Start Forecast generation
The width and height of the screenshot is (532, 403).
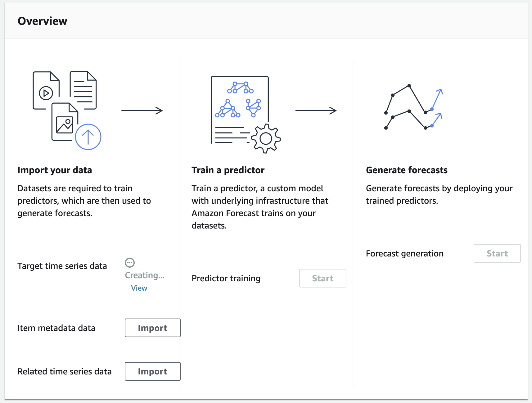point(497,253)
